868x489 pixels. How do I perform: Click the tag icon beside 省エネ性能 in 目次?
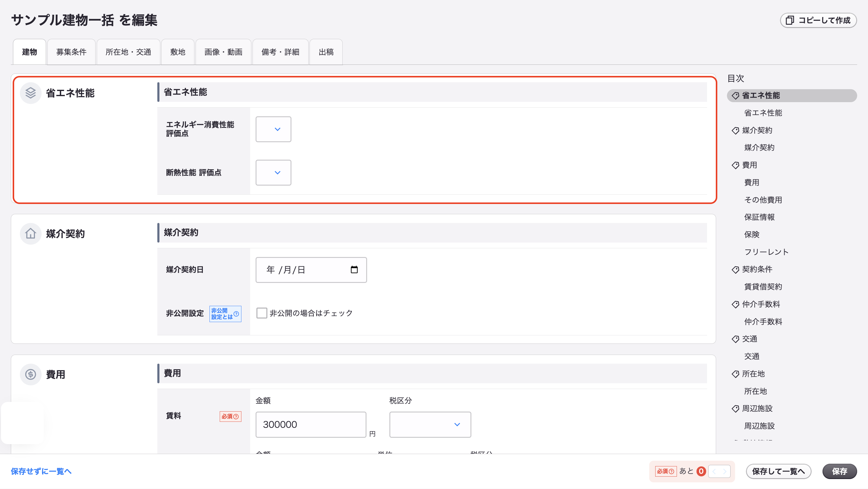[735, 96]
